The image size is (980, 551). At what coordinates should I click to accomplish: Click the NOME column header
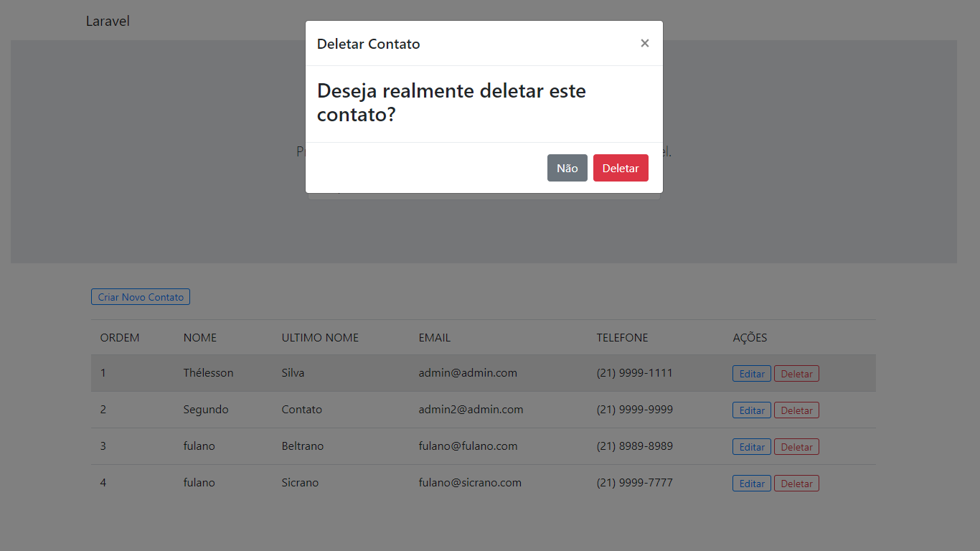[200, 337]
